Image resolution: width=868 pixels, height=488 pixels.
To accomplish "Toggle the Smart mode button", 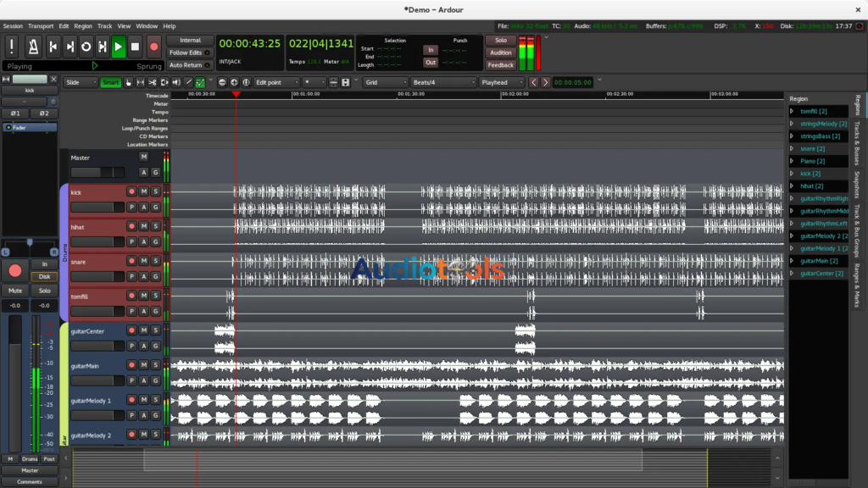I will pyautogui.click(x=110, y=82).
